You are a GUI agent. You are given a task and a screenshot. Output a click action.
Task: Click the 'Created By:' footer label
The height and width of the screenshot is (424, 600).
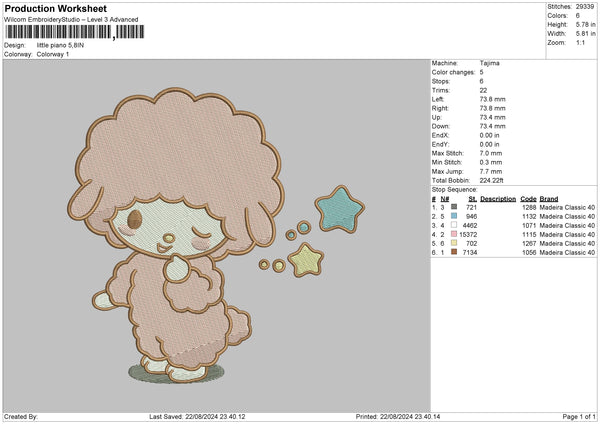tap(21, 416)
